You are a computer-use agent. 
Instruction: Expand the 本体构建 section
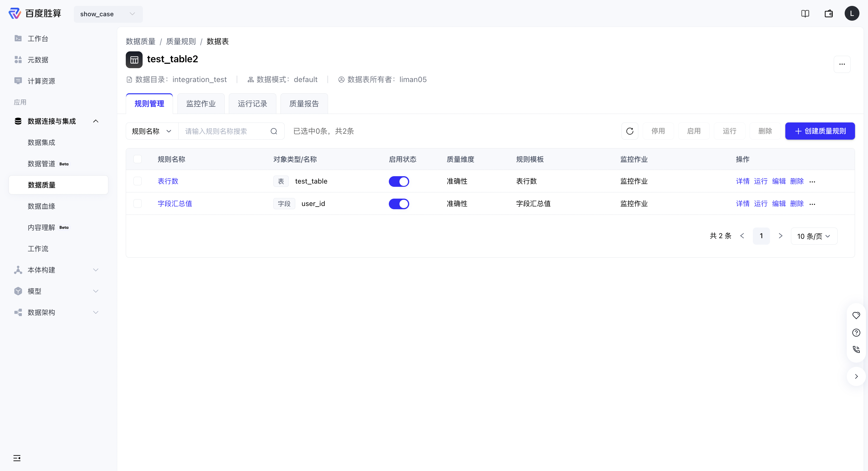96,270
